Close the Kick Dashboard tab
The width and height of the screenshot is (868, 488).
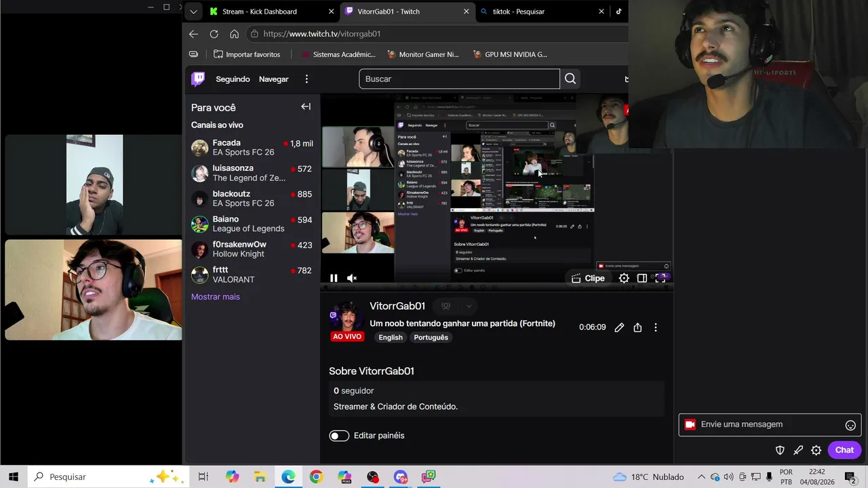[x=332, y=12]
